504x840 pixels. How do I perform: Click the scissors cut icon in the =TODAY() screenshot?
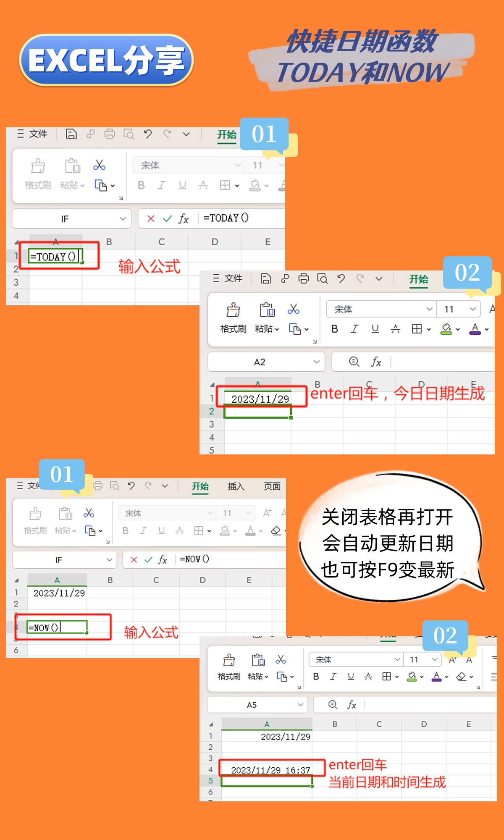[x=99, y=165]
